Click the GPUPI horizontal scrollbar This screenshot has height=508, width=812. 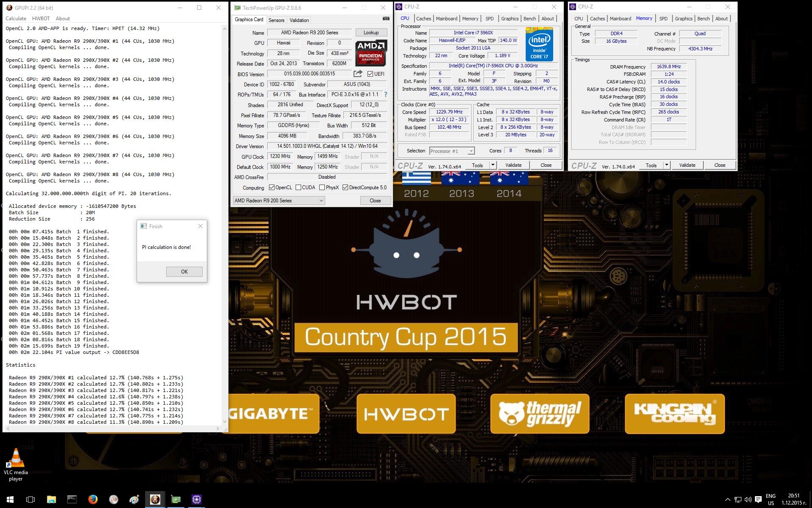112,428
